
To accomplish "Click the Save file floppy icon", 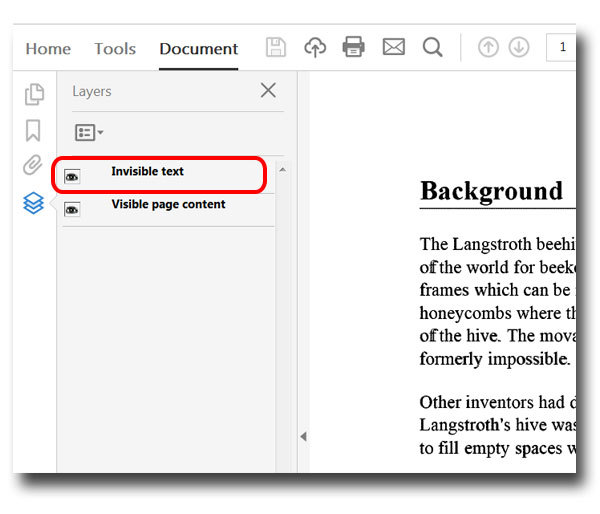I will pyautogui.click(x=276, y=47).
